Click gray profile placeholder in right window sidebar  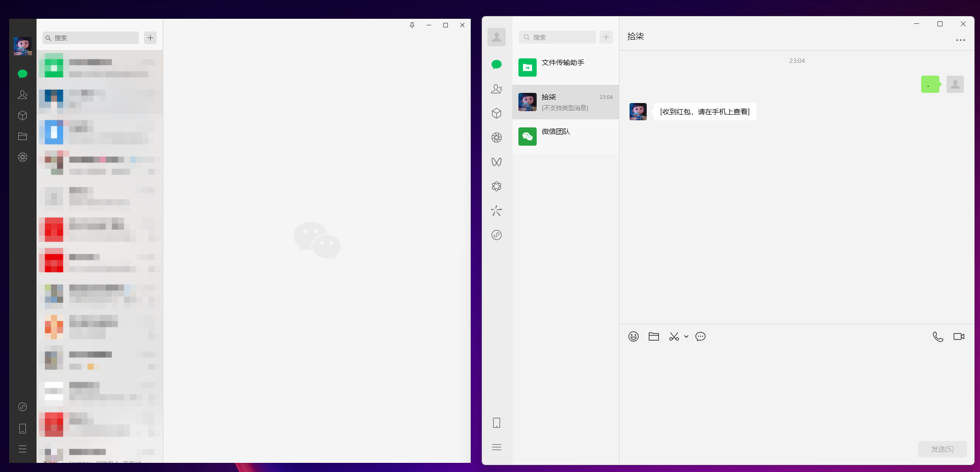(497, 37)
